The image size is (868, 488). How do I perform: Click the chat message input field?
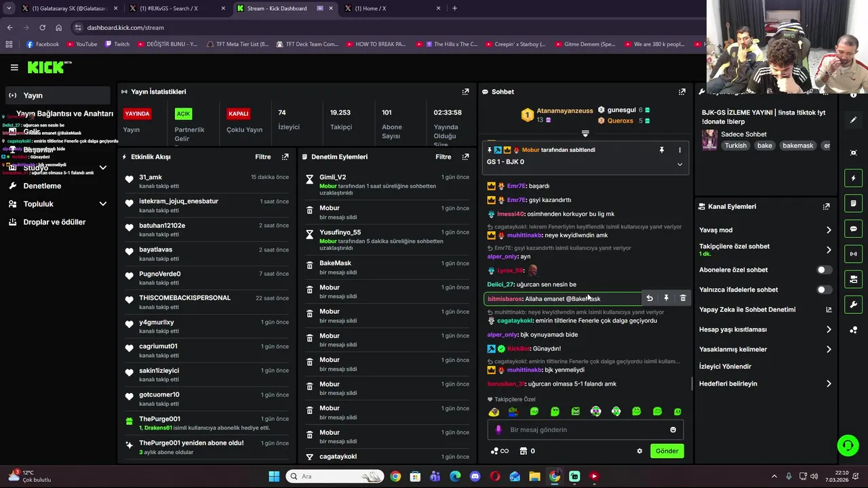[x=586, y=430]
